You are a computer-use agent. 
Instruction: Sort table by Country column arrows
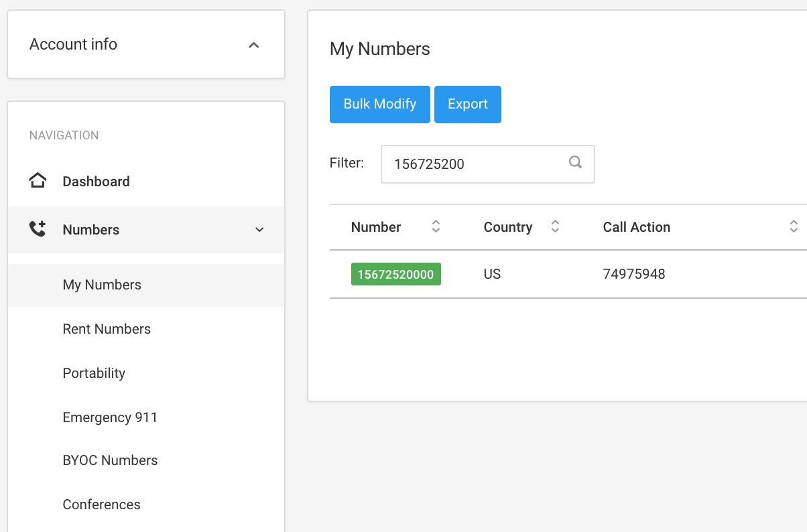[555, 227]
